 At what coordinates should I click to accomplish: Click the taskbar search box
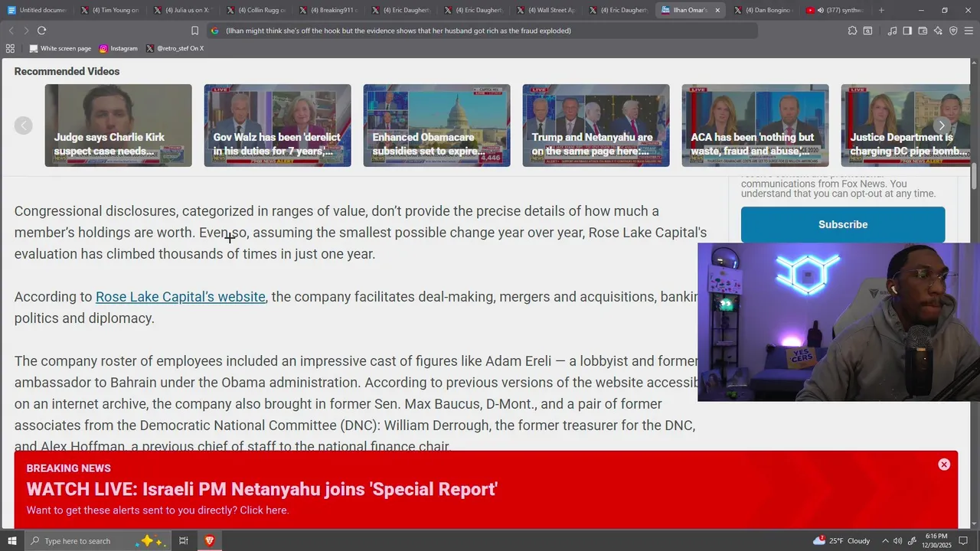(x=97, y=541)
